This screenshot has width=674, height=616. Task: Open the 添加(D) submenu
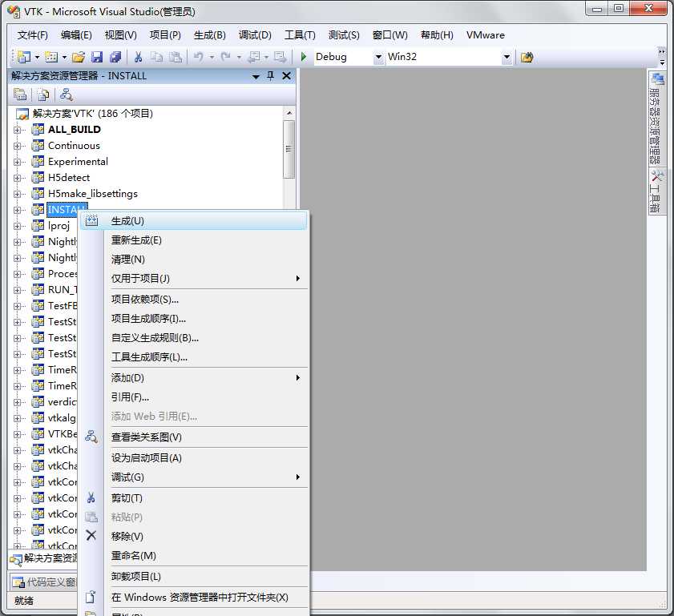pos(194,378)
